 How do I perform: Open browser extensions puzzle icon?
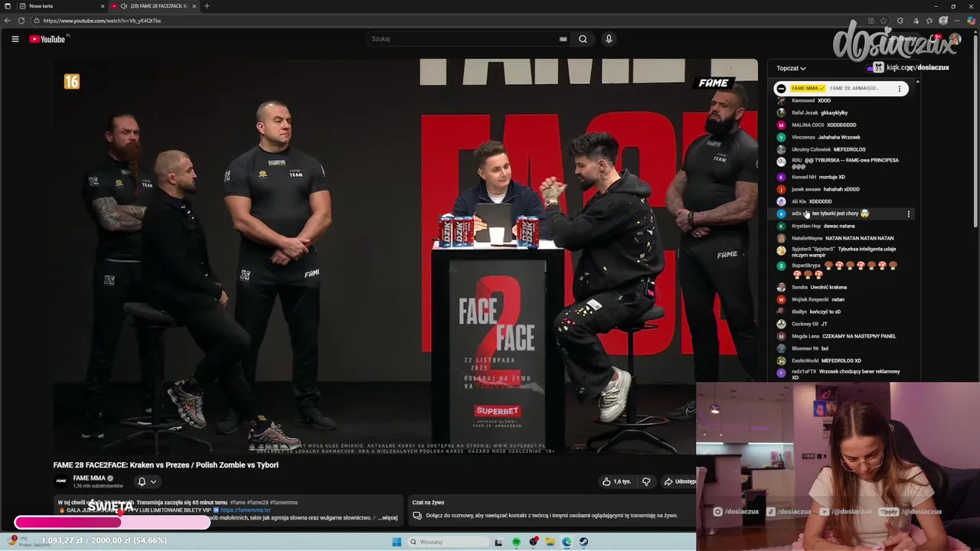point(900,21)
